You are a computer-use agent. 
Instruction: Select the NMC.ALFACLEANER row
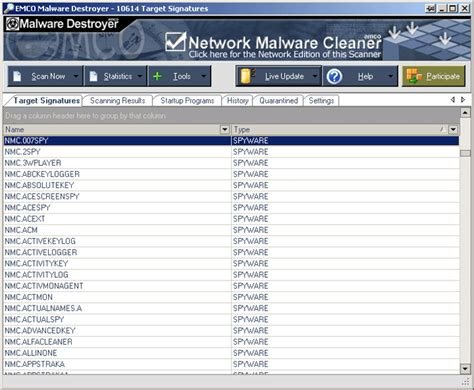point(231,342)
